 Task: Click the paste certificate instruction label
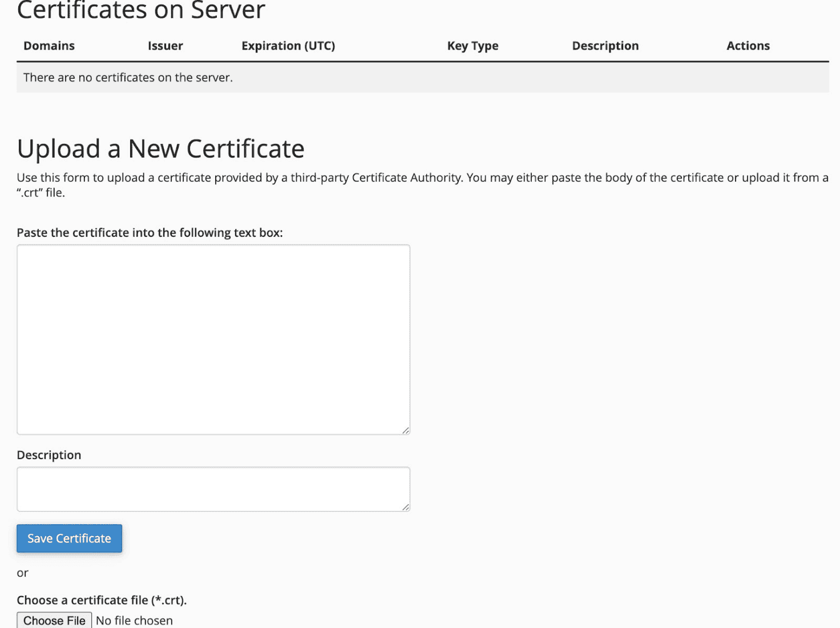point(150,232)
